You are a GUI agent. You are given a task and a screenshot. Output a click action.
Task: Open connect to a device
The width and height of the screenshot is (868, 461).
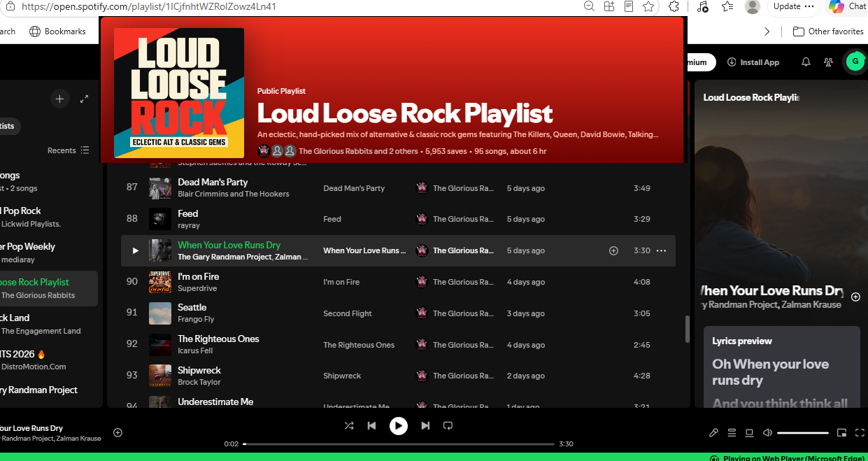749,432
